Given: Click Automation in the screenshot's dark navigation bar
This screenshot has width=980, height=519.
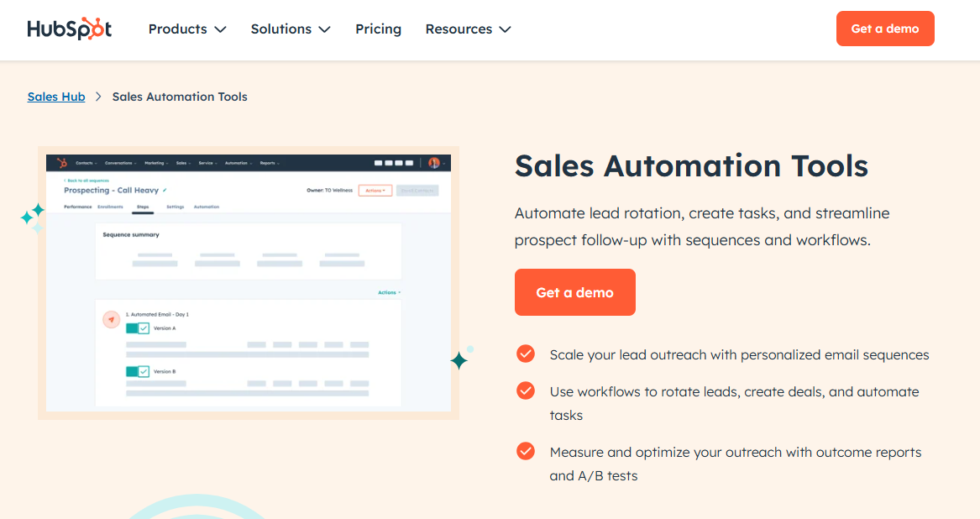Looking at the screenshot, I should 238,163.
